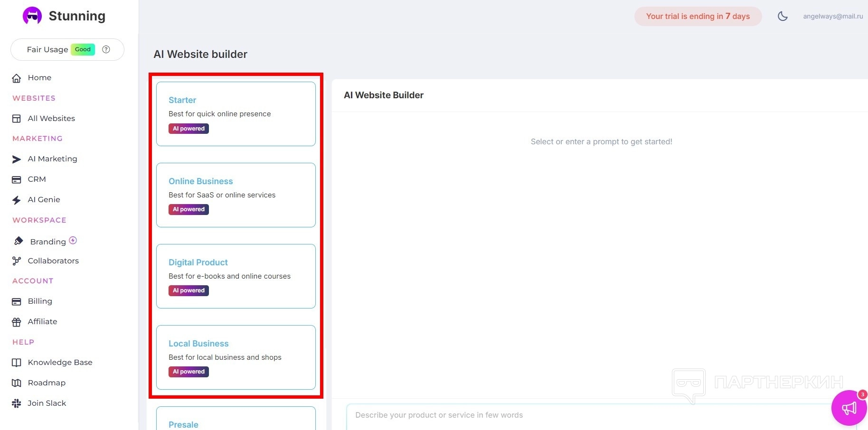
Task: Open AI Marketing in the sidebar
Action: pyautogui.click(x=52, y=159)
